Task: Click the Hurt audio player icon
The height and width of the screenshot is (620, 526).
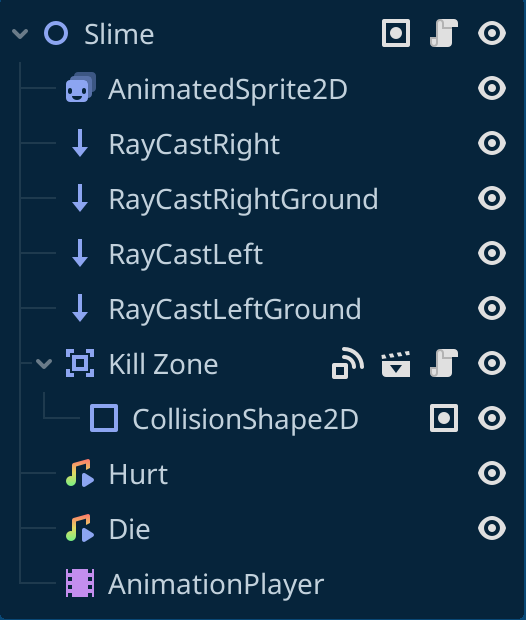Action: [x=80, y=473]
